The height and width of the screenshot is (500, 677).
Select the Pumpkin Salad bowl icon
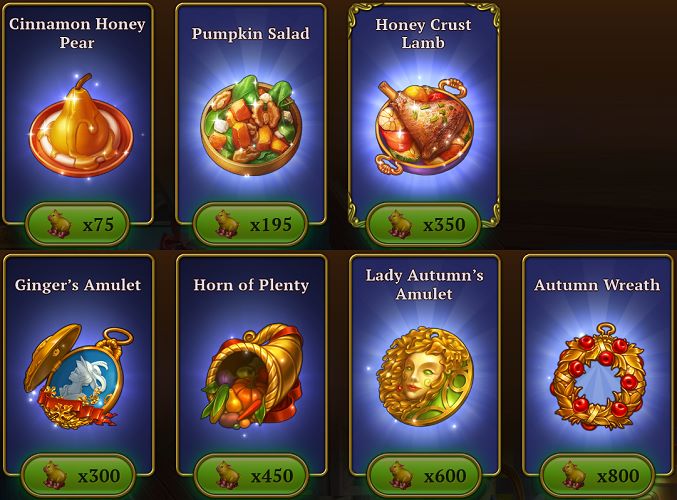point(251,125)
